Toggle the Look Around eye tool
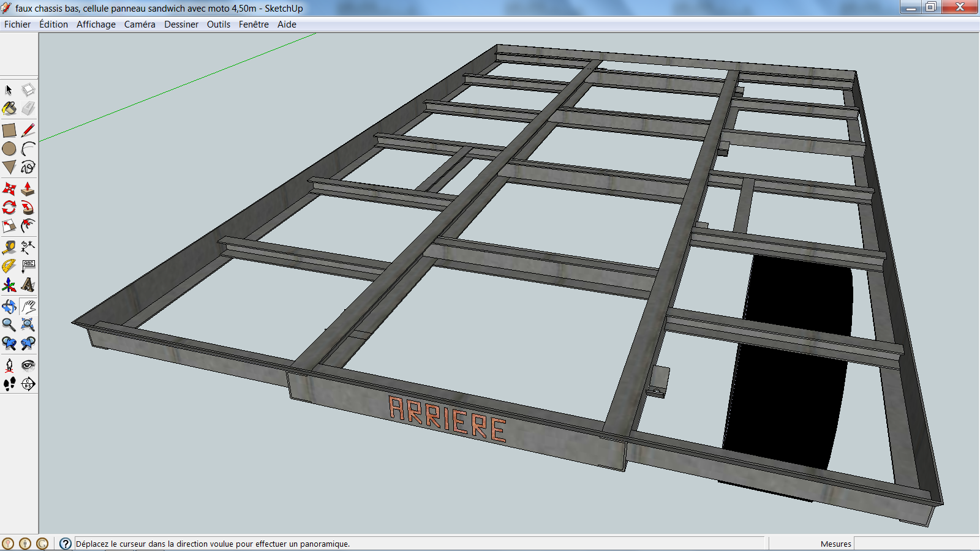980x551 pixels. click(28, 365)
